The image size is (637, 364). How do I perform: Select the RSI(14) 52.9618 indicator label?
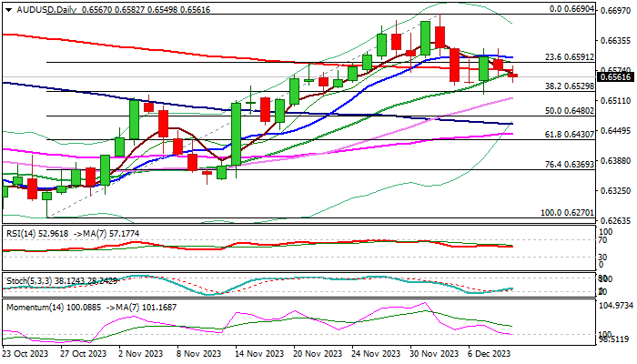click(35, 234)
